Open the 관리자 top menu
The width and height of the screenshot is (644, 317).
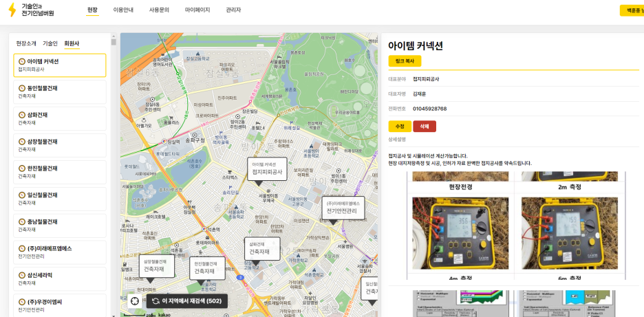[x=233, y=10]
